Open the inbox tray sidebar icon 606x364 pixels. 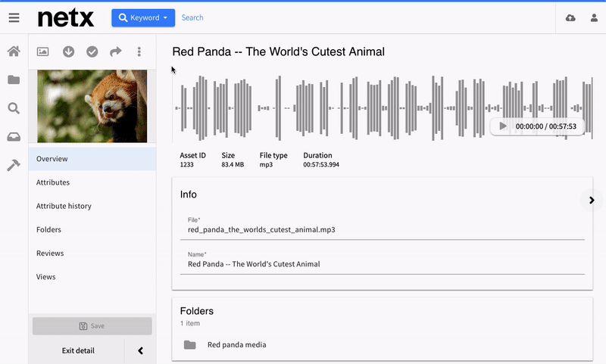tap(14, 137)
